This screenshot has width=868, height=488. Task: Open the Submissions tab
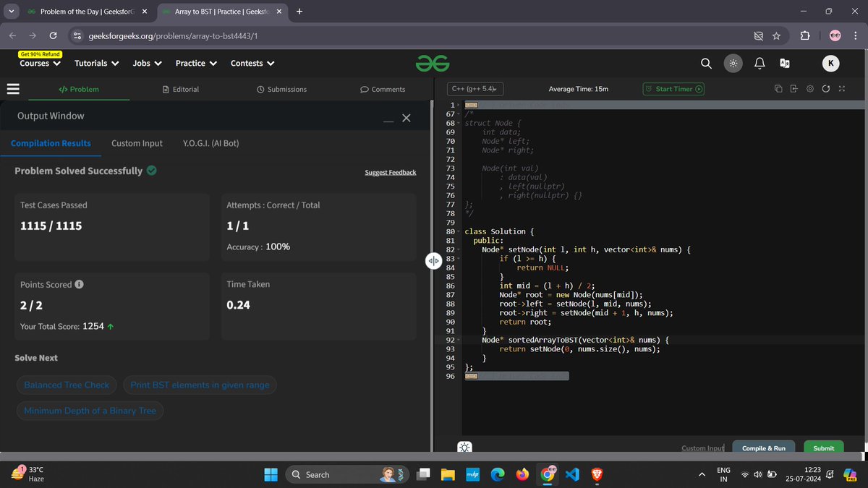[281, 89]
